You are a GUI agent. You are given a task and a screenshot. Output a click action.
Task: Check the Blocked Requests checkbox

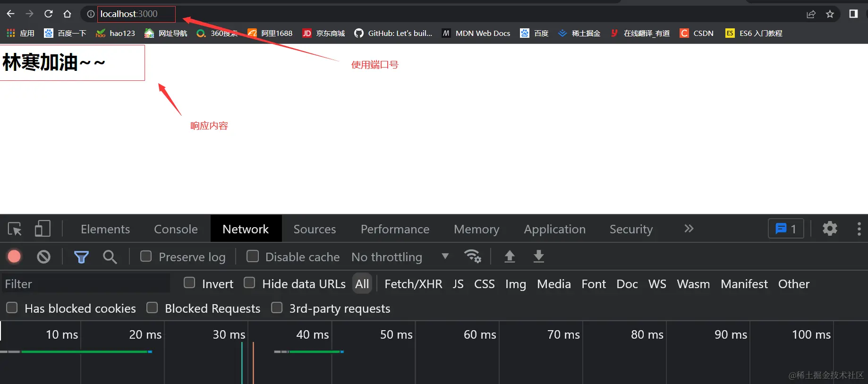(x=152, y=307)
